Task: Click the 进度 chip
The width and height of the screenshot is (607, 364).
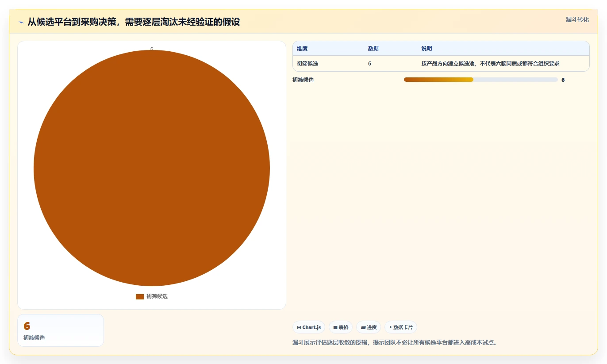Action: tap(369, 327)
